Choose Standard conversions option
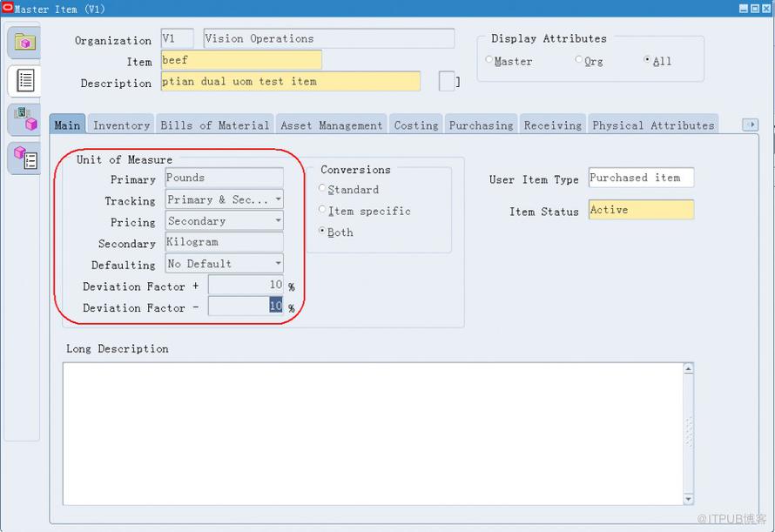 click(x=322, y=188)
